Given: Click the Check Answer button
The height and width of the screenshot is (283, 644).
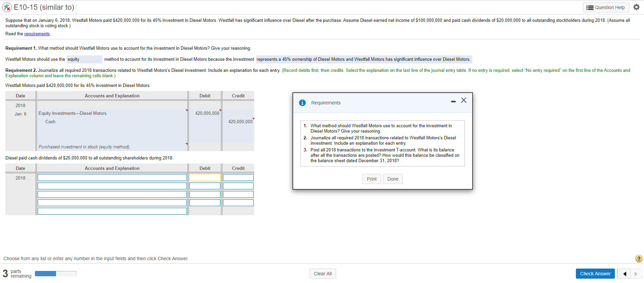Looking at the screenshot, I should pos(595,274).
